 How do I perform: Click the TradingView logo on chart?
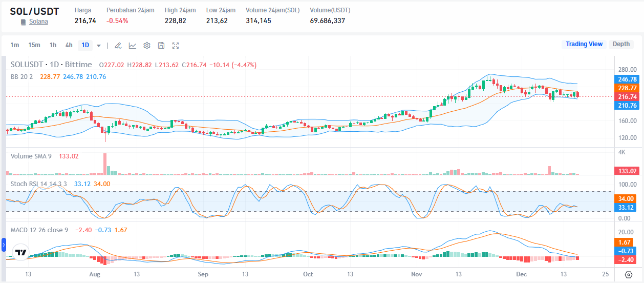pos(21,253)
